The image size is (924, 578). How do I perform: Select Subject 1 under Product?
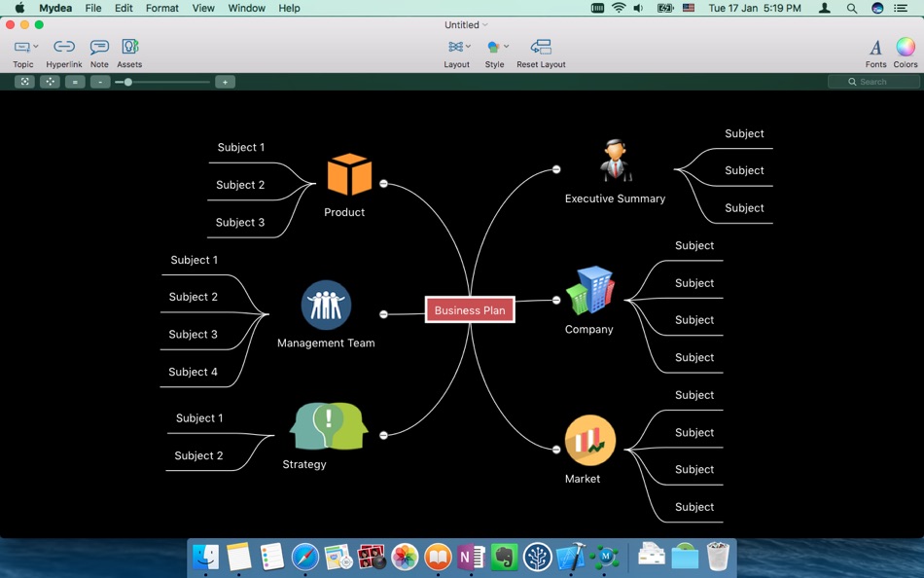[241, 148]
